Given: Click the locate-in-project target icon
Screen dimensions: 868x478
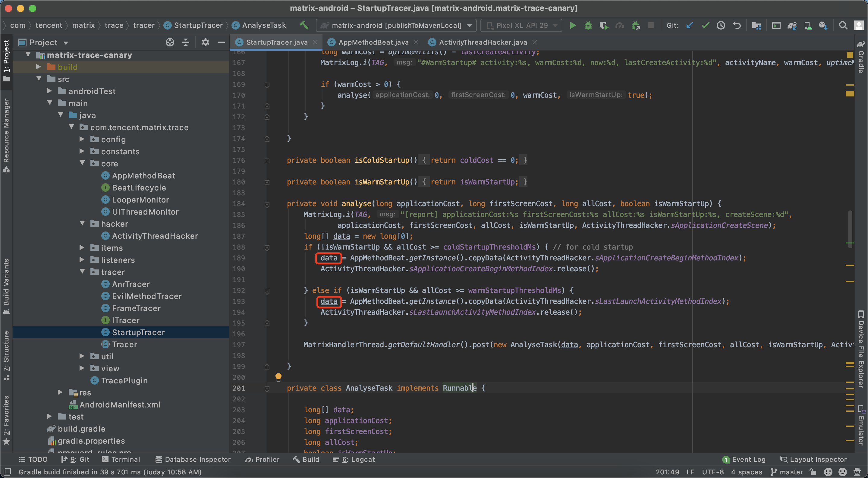Looking at the screenshot, I should (x=170, y=42).
